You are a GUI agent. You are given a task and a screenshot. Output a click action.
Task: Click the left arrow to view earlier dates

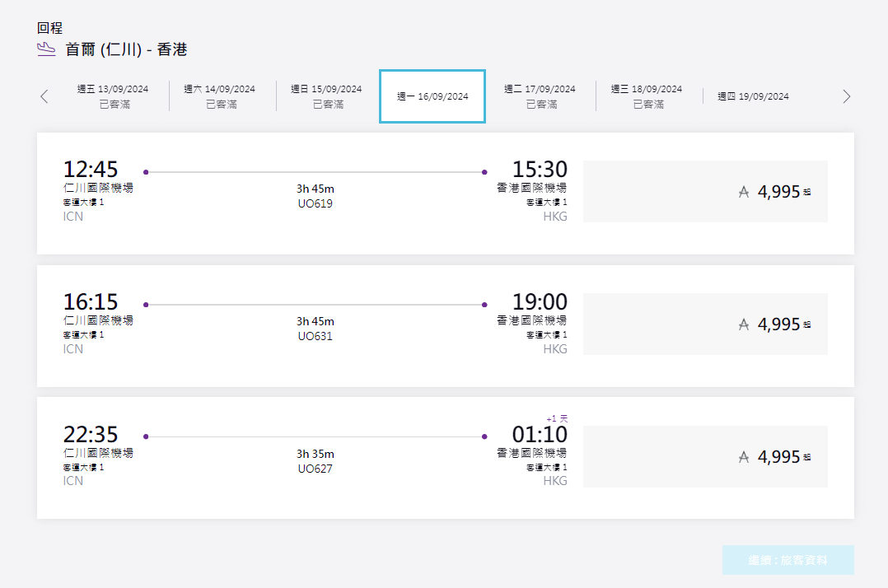click(x=44, y=96)
